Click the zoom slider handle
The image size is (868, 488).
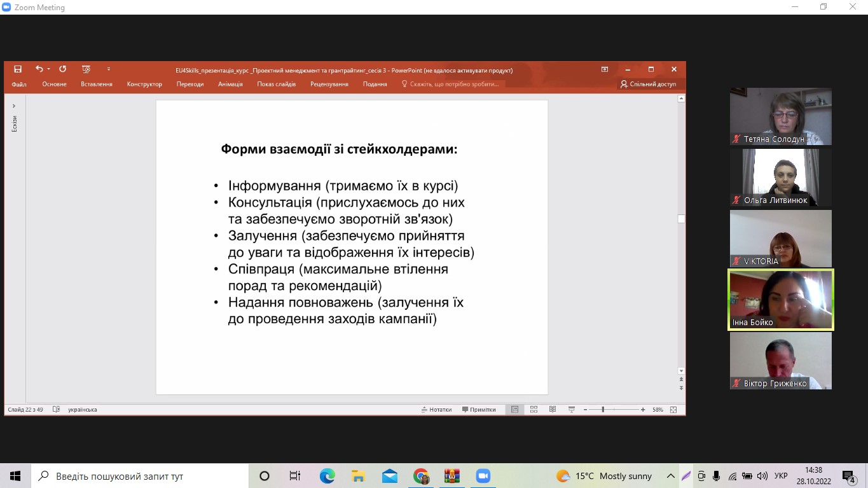603,410
